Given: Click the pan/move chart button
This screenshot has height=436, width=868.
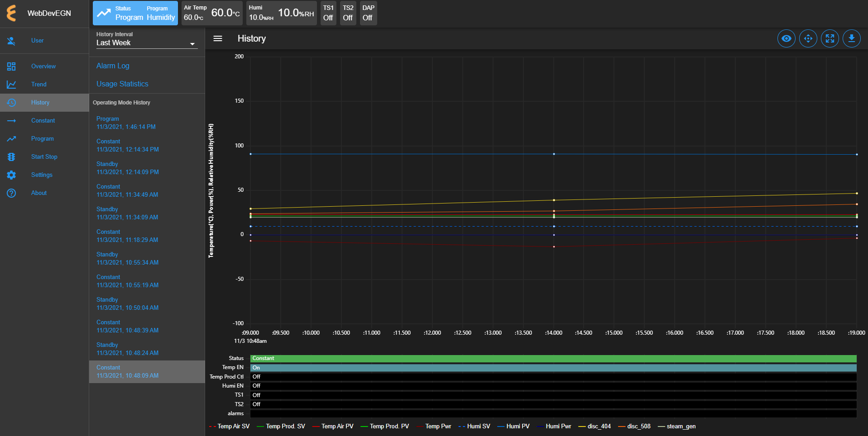Looking at the screenshot, I should (808, 38).
